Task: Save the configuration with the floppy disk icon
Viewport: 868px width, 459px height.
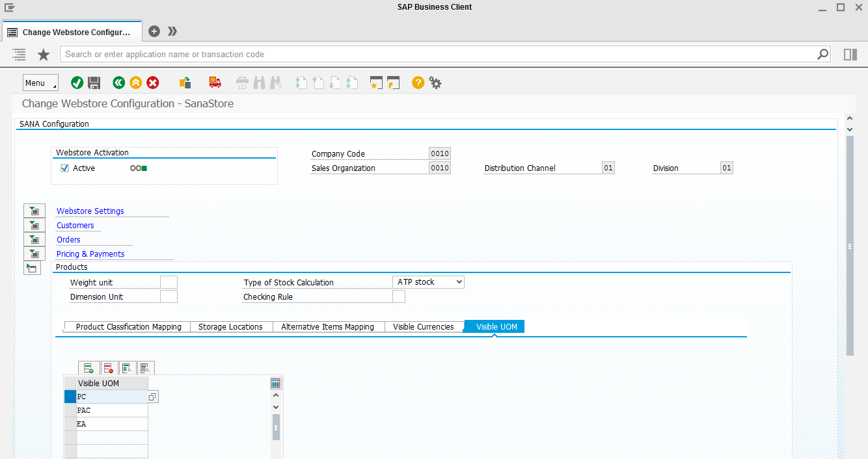Action: tap(94, 83)
